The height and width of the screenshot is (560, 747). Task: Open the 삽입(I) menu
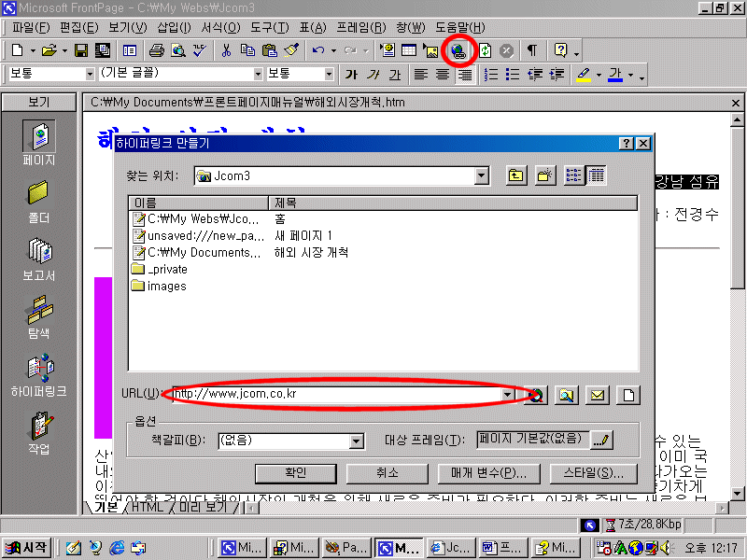pos(175,28)
